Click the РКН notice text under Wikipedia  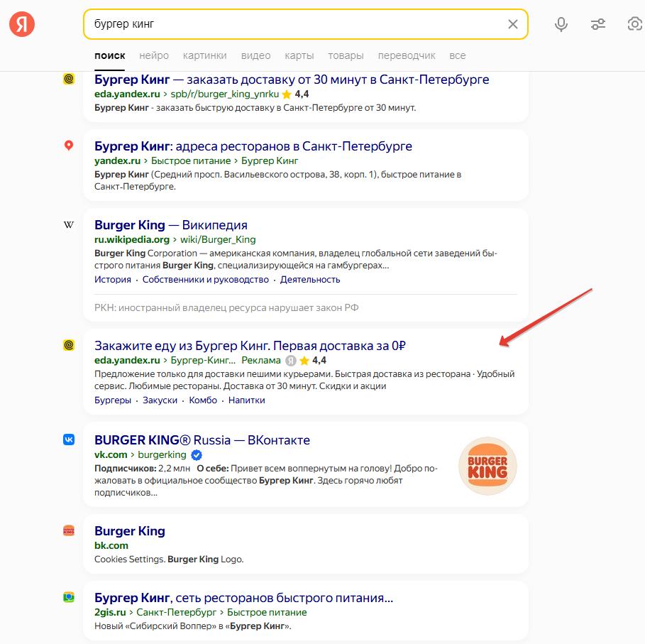(226, 308)
